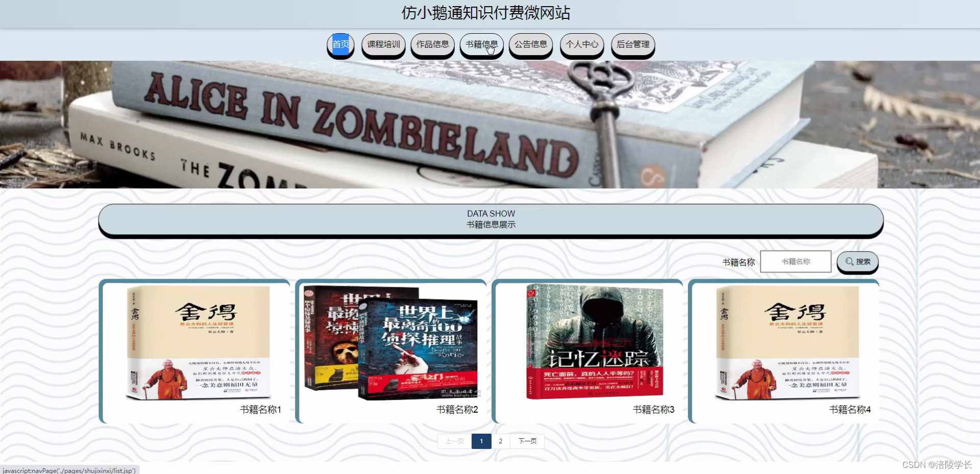The width and height of the screenshot is (980, 474).
Task: Click the 书籍名称 label beside search field
Action: click(739, 262)
